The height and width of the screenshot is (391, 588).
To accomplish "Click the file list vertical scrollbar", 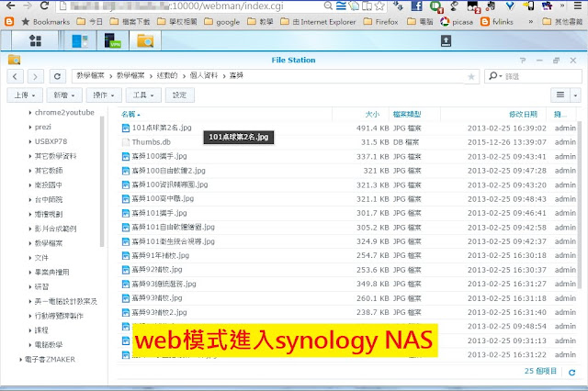I will point(580,204).
